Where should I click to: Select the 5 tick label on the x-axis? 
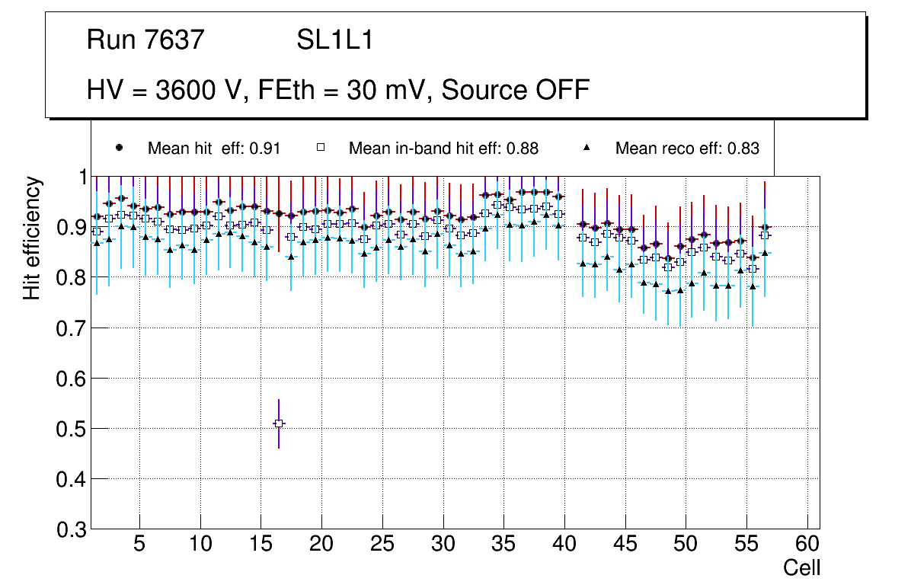[x=139, y=545]
